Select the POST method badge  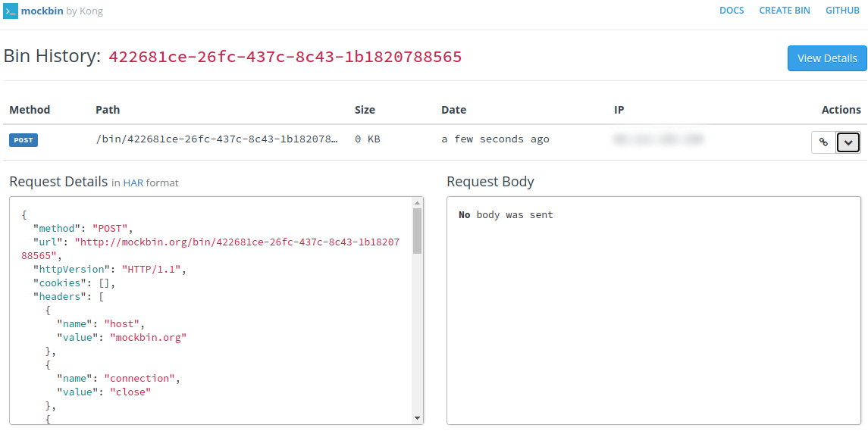[x=24, y=140]
